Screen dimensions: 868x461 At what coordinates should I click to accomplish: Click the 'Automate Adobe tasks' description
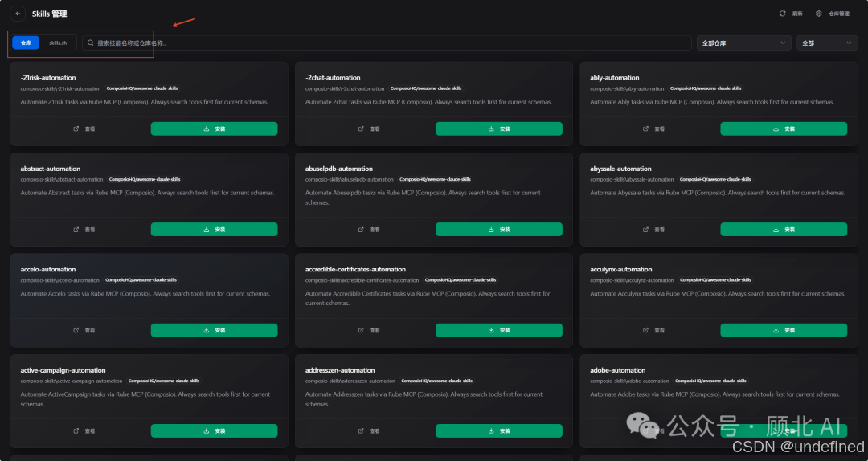[714, 394]
